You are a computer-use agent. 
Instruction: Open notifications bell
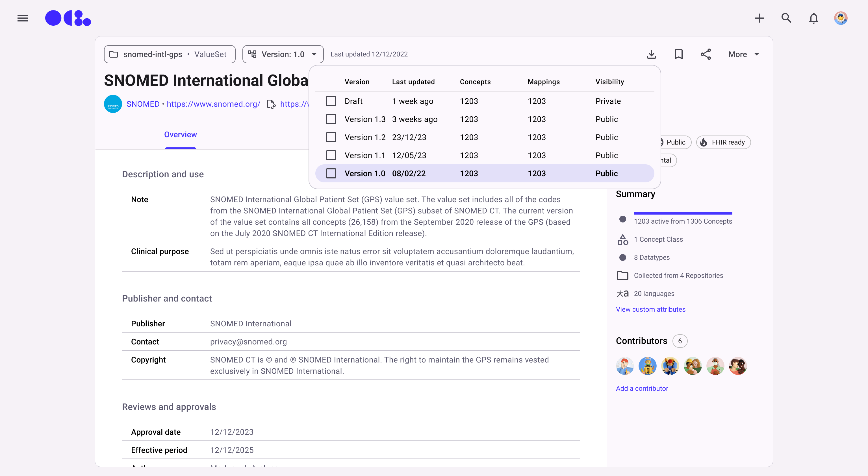tap(813, 18)
